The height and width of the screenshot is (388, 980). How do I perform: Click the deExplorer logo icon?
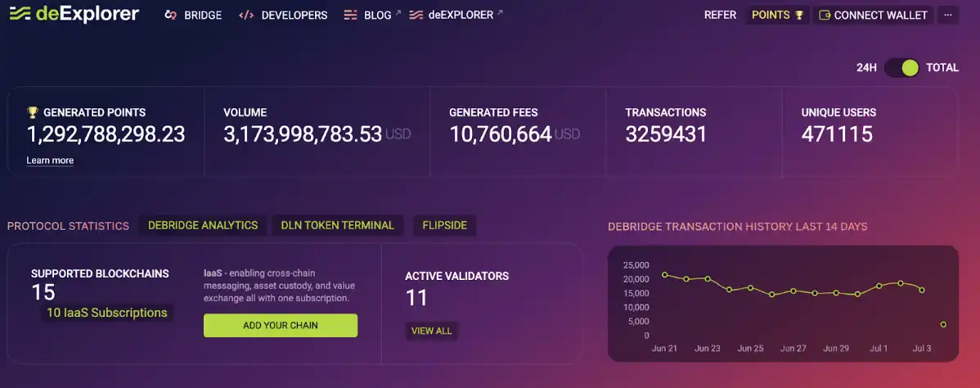(x=20, y=15)
